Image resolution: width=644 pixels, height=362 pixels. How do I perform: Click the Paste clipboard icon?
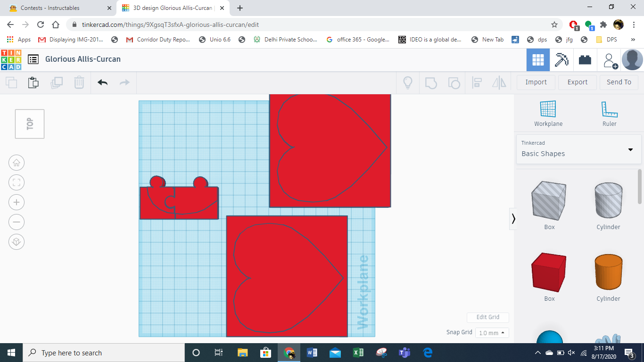click(33, 82)
